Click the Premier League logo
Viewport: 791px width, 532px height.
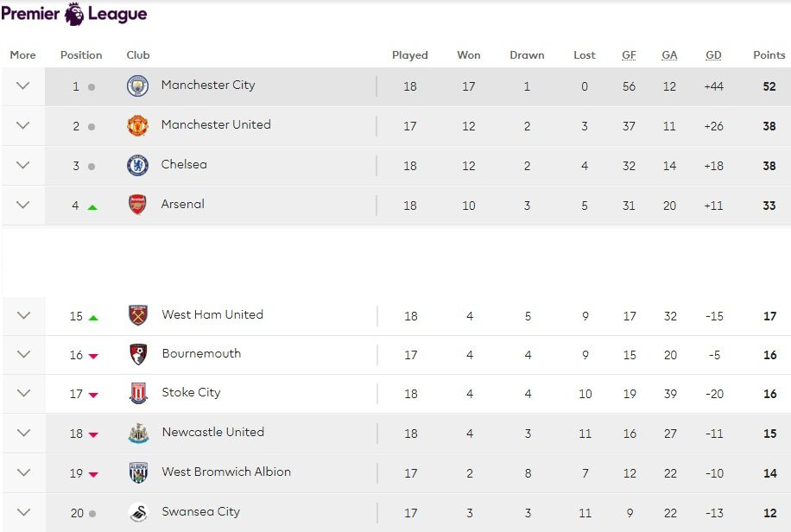74,14
